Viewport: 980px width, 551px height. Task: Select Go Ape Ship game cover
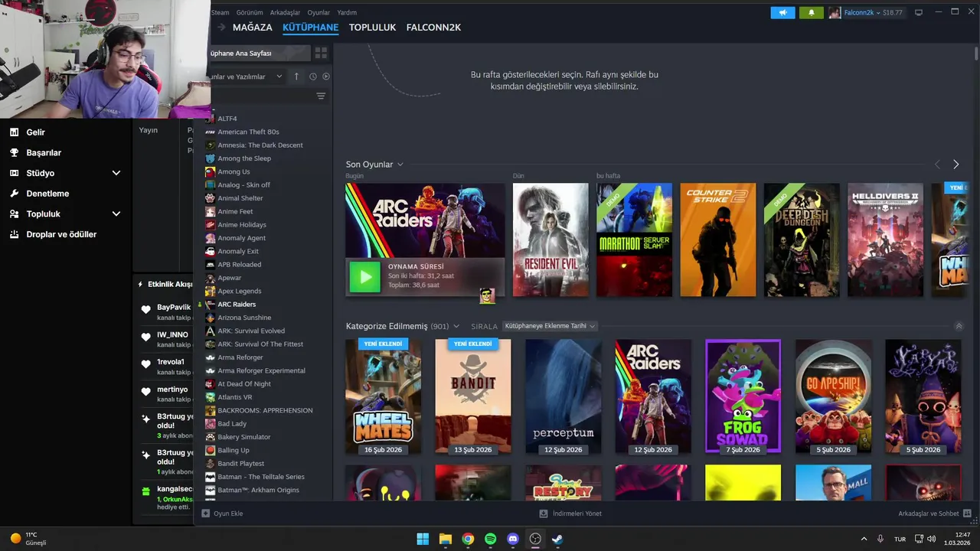[833, 396]
